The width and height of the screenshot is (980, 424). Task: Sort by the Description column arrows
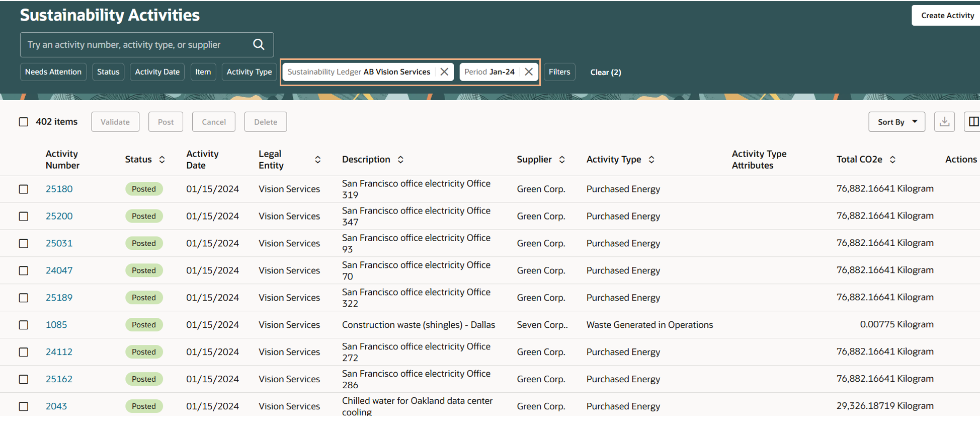400,160
